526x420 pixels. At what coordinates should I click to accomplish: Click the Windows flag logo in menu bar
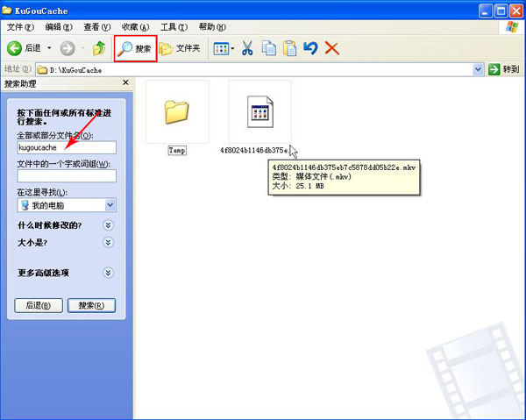(512, 27)
